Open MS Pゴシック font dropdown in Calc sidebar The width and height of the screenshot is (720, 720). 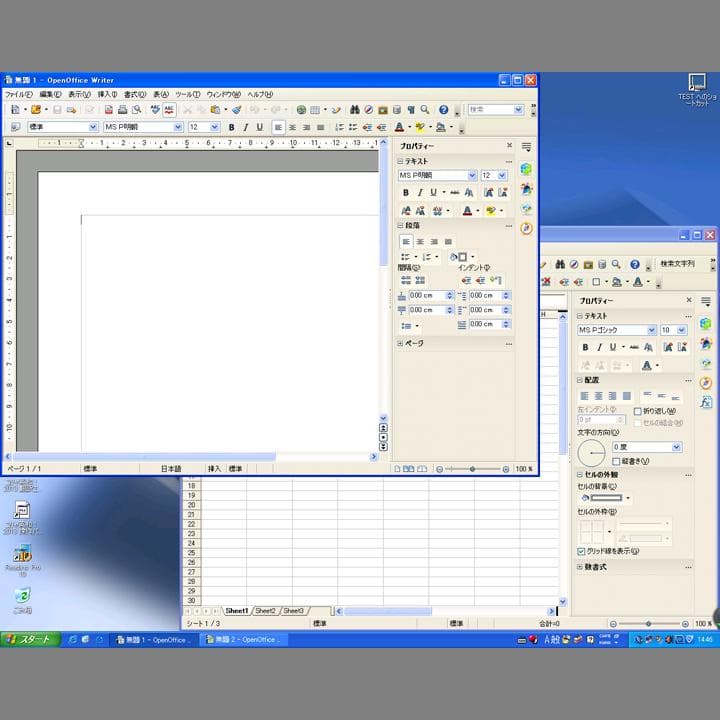[652, 330]
